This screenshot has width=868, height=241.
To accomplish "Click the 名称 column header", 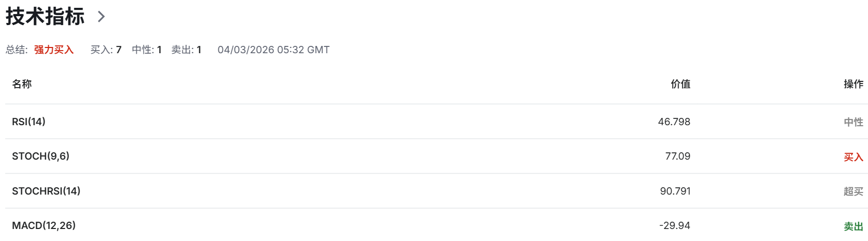I will [x=22, y=84].
